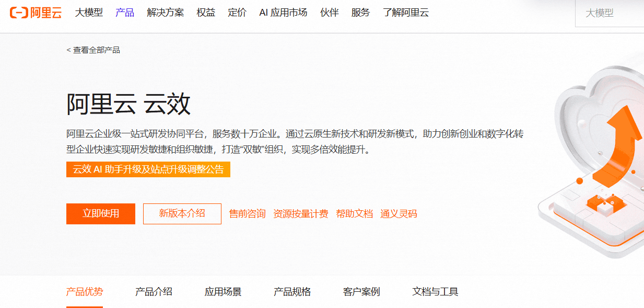Click the 新版本介绍 button

(182, 213)
